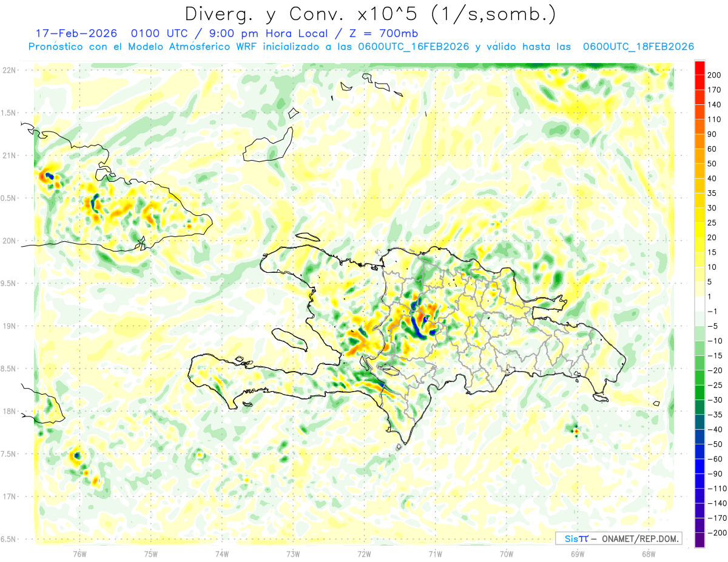Click the colorbar value '-140'
The height and width of the screenshot is (562, 728).
pos(717,504)
